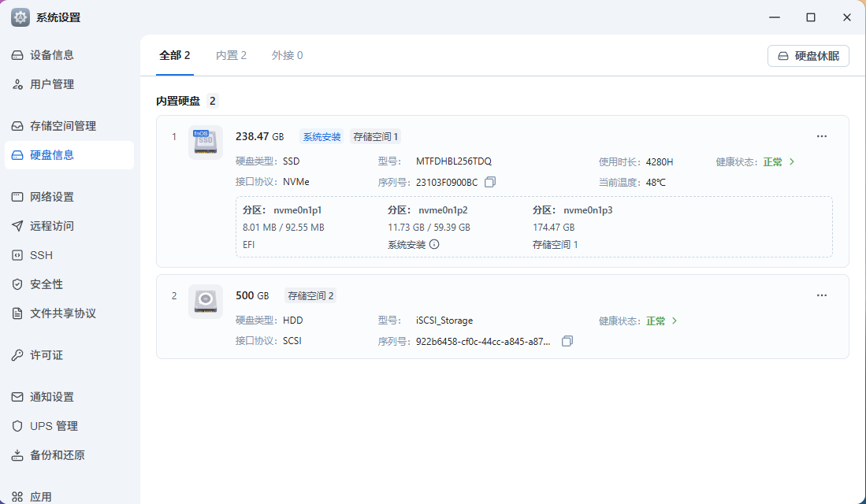The image size is (866, 504).
Task: Click the 系统安装 tag on disk 1
Action: [x=322, y=137]
